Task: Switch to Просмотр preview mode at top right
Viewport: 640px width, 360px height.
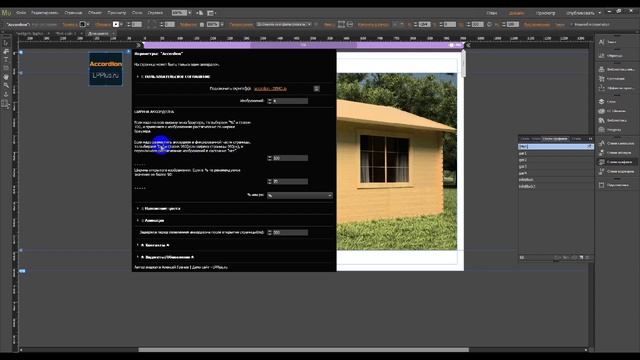Action: pos(545,13)
